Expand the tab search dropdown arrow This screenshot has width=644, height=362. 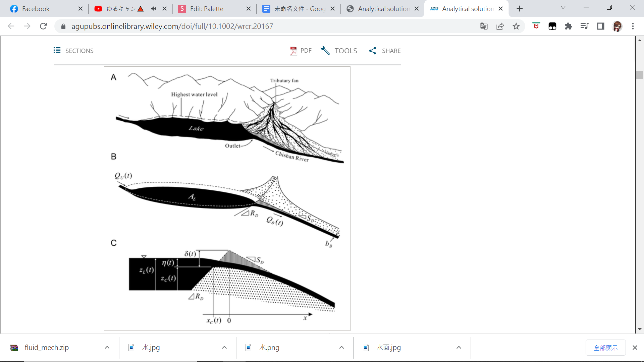563,8
